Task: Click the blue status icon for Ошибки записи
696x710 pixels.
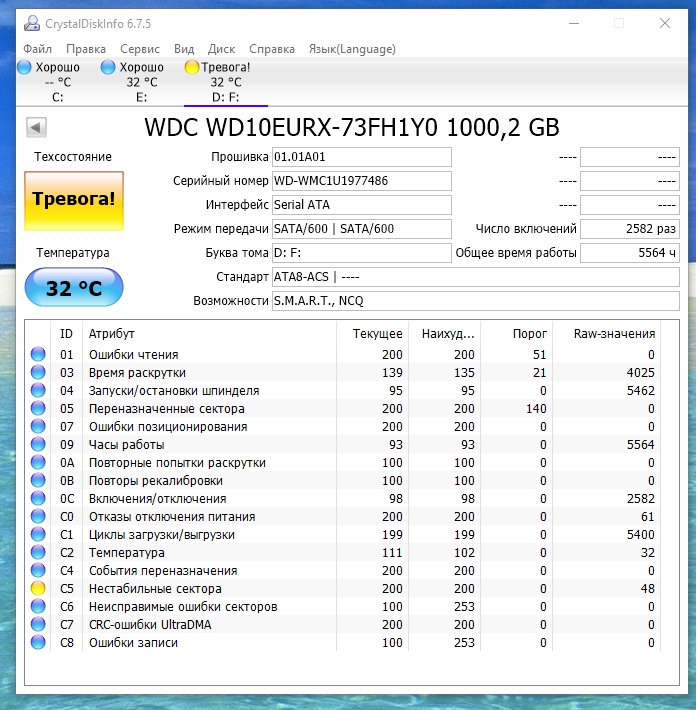Action: pos(39,643)
